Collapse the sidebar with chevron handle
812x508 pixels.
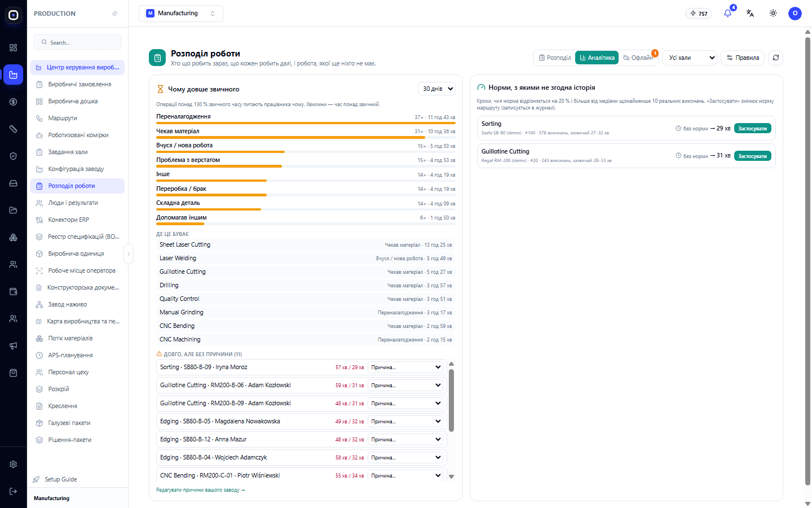click(x=129, y=254)
